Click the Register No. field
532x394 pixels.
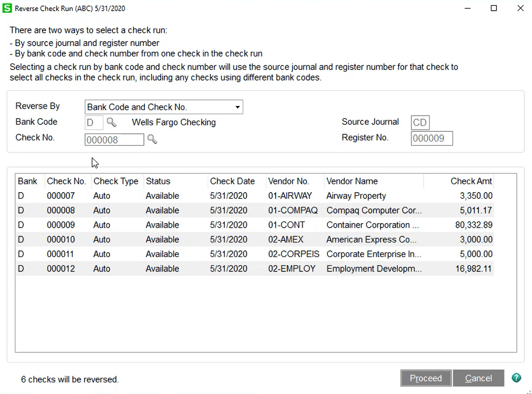click(431, 138)
